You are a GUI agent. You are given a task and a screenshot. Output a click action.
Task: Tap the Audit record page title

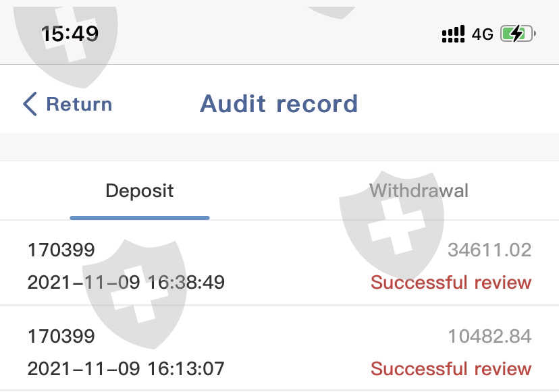279,104
